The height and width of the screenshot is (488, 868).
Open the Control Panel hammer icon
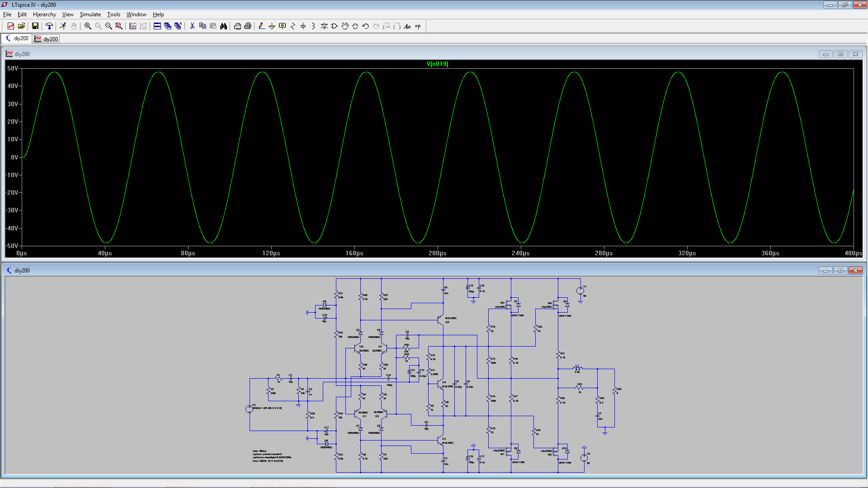point(49,26)
